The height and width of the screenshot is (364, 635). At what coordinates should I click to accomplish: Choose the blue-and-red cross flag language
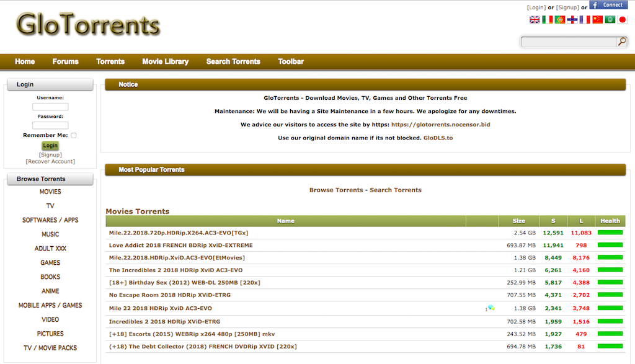[572, 19]
